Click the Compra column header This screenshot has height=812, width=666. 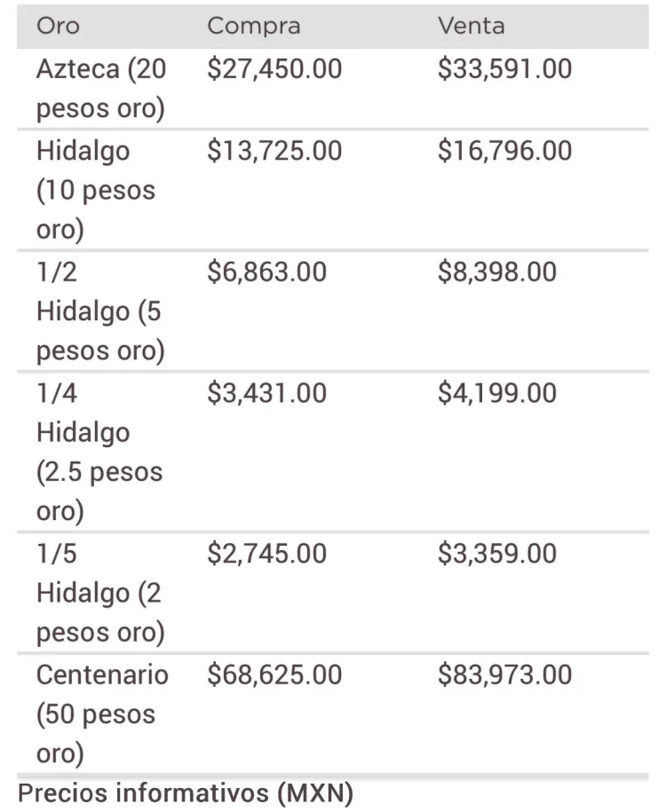click(253, 26)
